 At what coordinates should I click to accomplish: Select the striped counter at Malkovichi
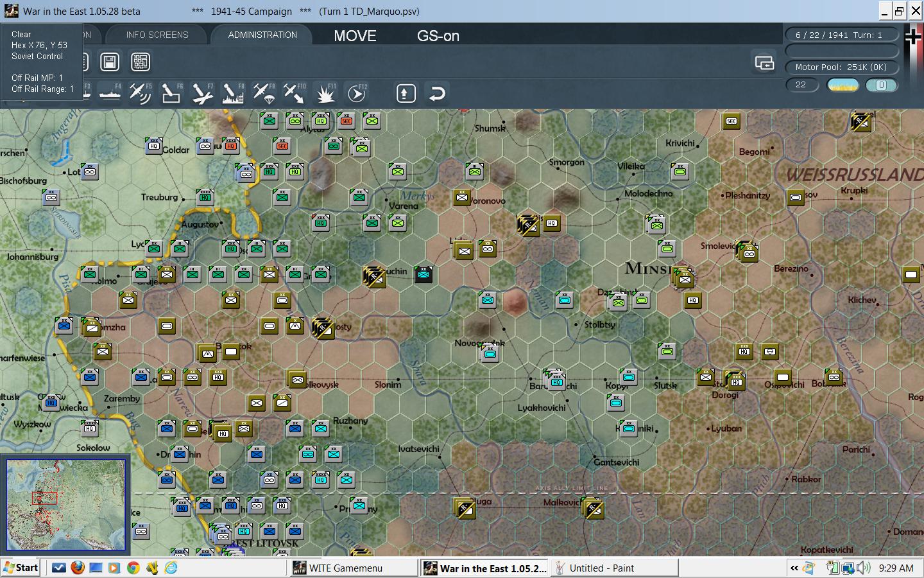coord(593,509)
